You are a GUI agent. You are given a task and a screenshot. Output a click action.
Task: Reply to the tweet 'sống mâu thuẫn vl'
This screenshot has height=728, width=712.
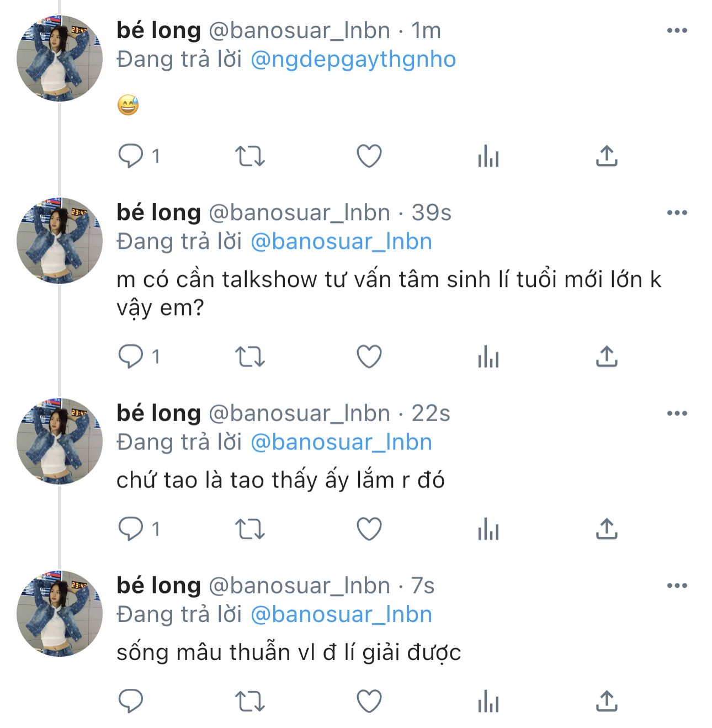point(131,702)
